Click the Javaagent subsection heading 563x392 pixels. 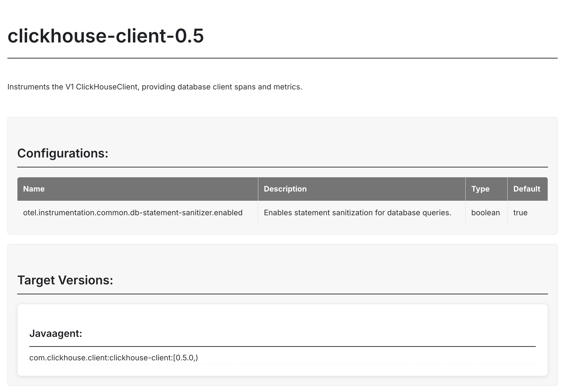click(x=56, y=333)
